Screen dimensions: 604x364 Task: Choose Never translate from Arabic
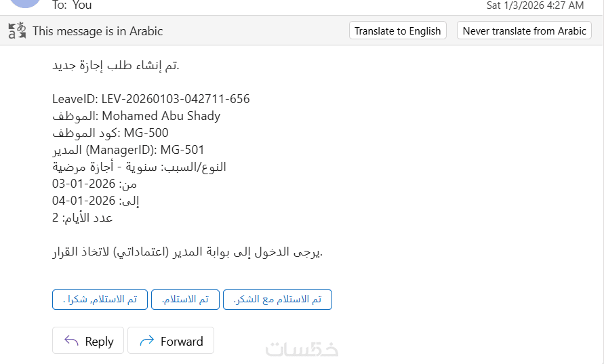[x=524, y=31]
